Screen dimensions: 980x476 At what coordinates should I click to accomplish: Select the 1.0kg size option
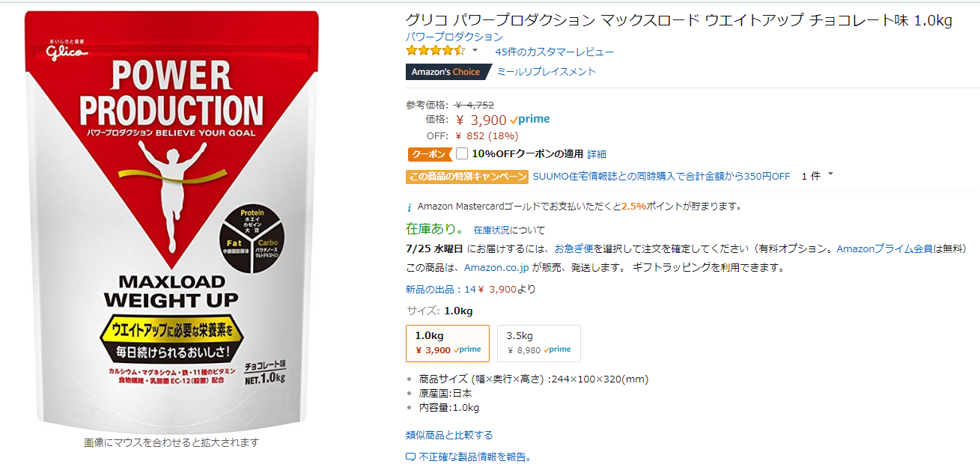[x=448, y=343]
